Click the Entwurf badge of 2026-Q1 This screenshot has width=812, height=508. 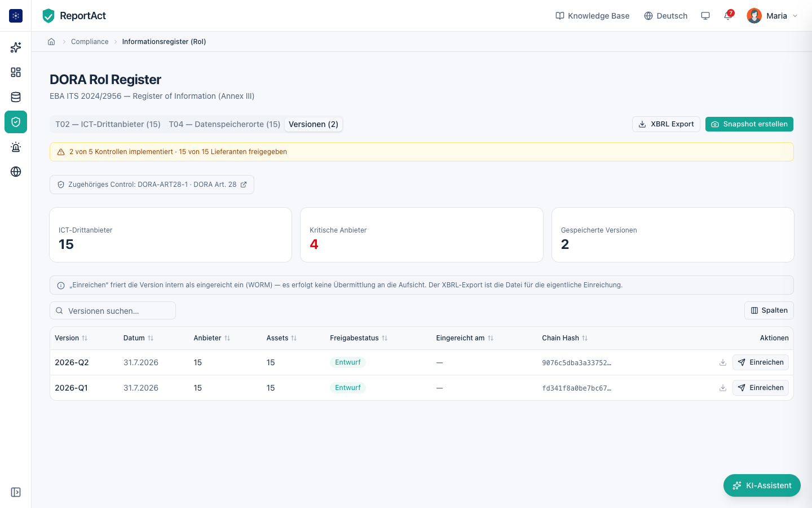coord(348,388)
